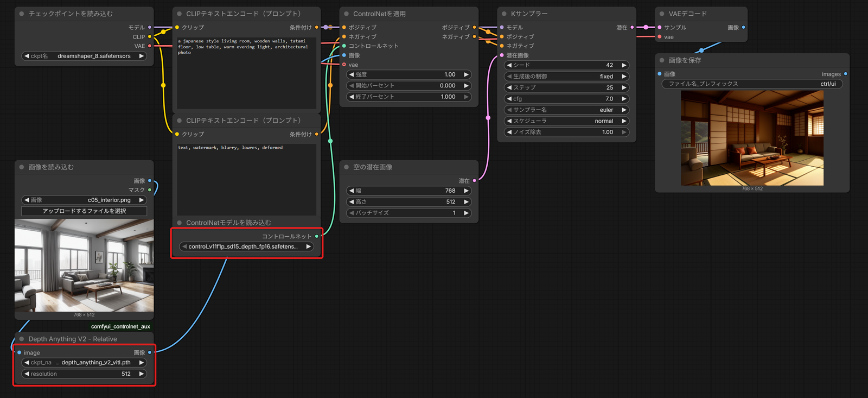
Task: Click the ファイル名_プレフィックス field showing ctrl/ui
Action: click(752, 84)
